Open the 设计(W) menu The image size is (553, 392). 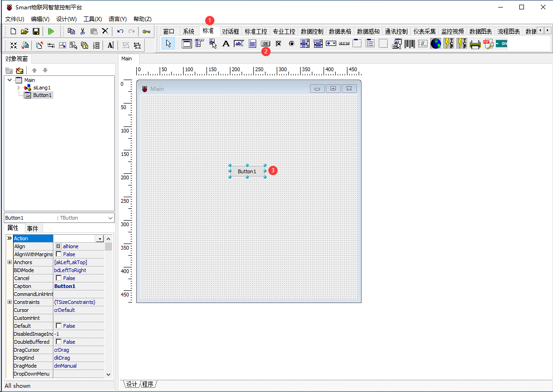[66, 19]
